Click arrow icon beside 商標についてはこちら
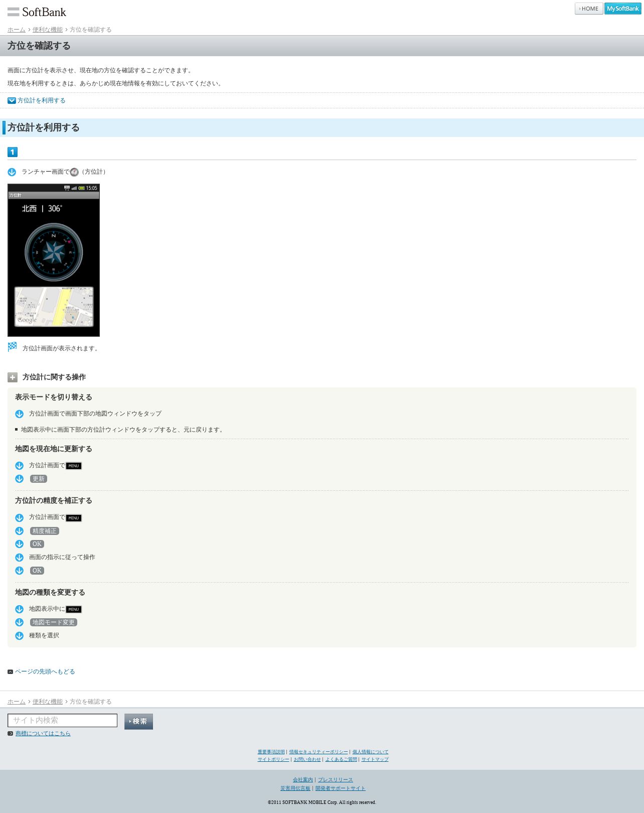Viewport: 644px width, 813px height. coord(10,733)
